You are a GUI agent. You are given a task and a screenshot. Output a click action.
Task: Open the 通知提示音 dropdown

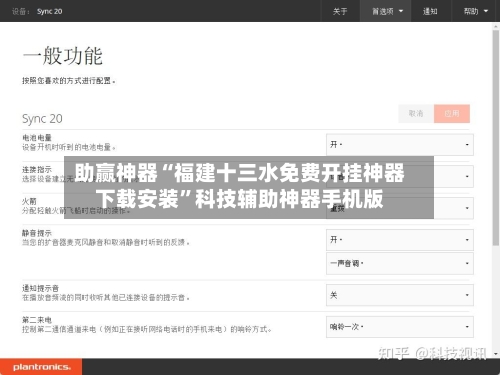(400, 295)
